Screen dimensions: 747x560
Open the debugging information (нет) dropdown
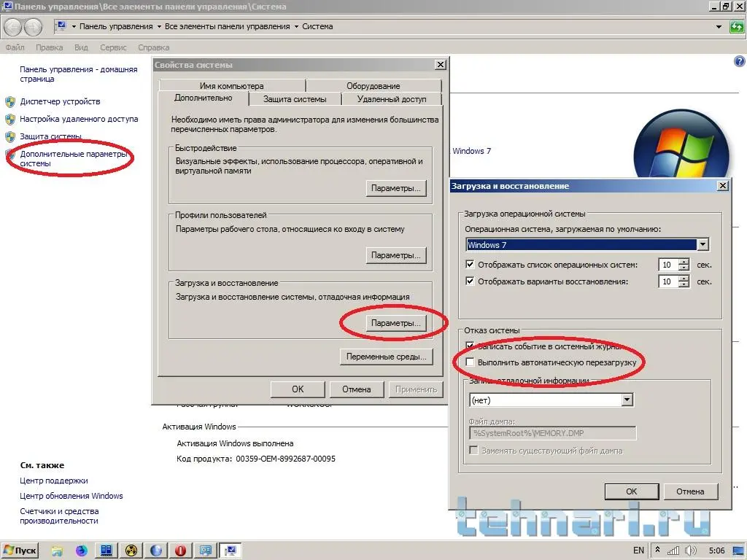pos(627,400)
